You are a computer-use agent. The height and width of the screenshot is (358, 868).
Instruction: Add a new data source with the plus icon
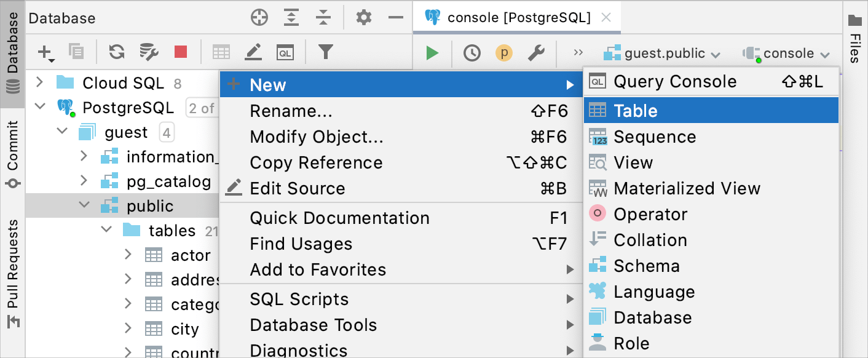(44, 53)
